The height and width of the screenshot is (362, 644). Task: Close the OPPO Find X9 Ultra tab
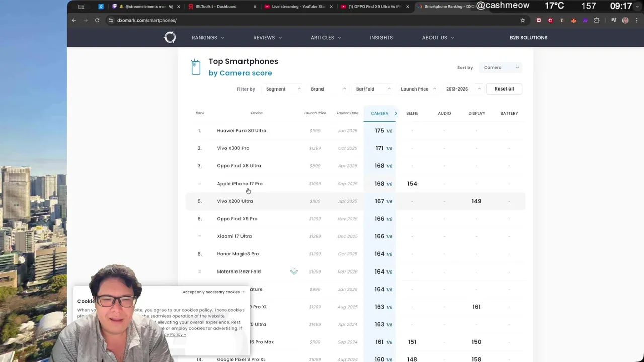(407, 7)
